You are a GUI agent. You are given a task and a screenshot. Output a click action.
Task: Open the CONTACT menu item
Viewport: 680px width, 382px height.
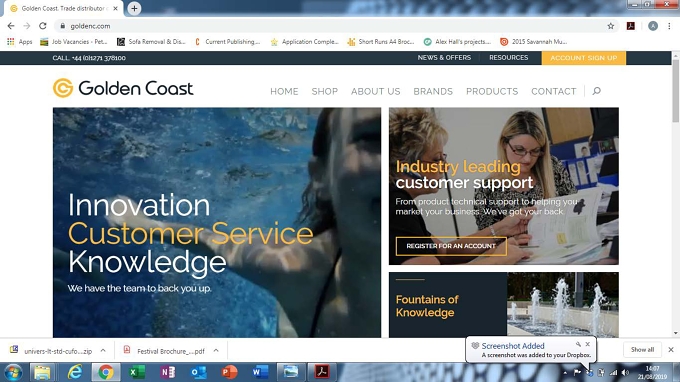[553, 91]
